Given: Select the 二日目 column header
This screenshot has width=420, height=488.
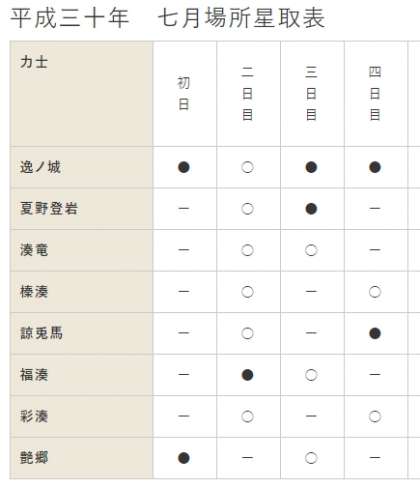Looking at the screenshot, I should 247,93.
